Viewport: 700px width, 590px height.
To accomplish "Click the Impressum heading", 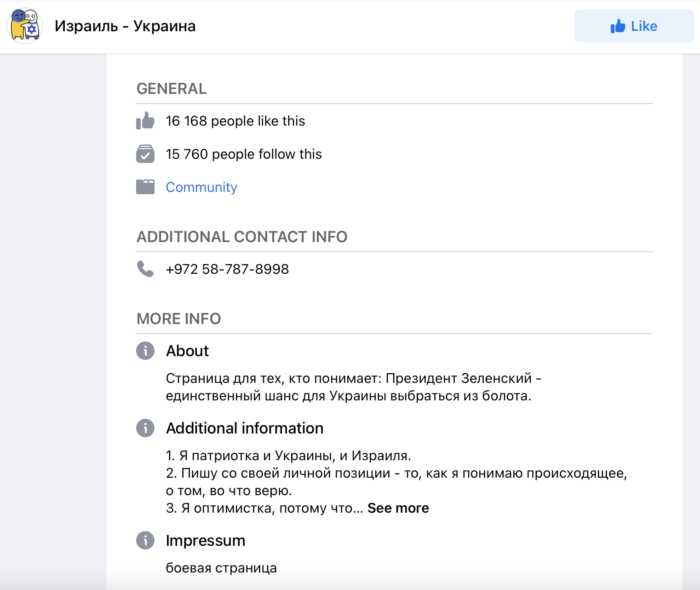I will point(206,540).
